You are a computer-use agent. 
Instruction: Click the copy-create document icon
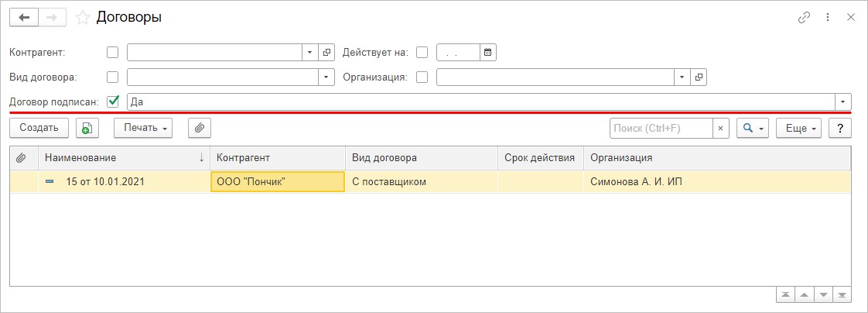(87, 128)
